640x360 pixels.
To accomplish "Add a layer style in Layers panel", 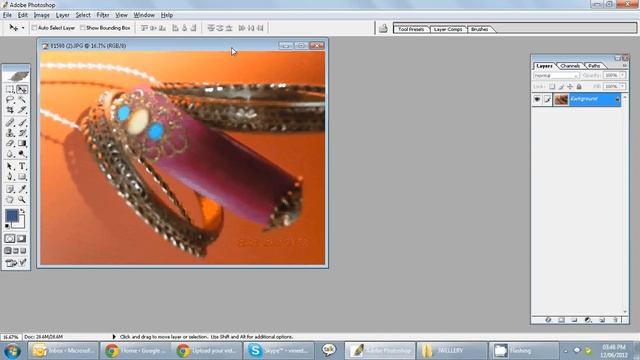I will click(x=548, y=320).
